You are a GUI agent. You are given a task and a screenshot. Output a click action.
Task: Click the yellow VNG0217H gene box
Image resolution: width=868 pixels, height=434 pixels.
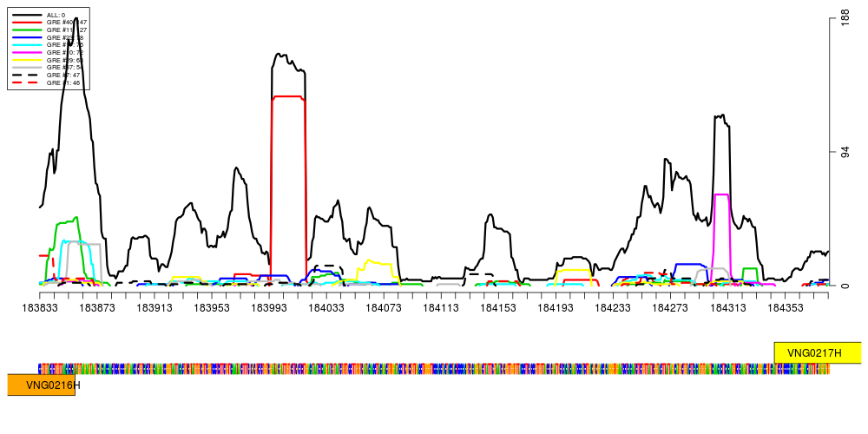[x=818, y=353]
